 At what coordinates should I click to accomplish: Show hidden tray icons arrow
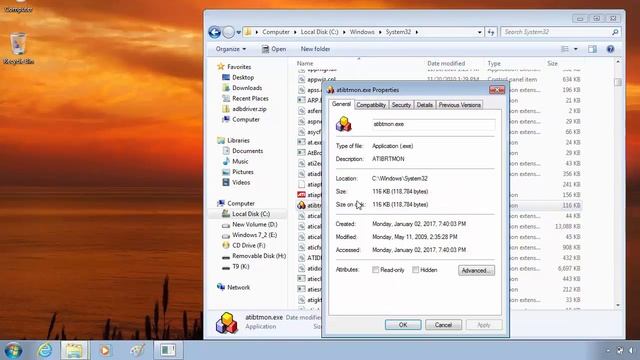coord(608,351)
